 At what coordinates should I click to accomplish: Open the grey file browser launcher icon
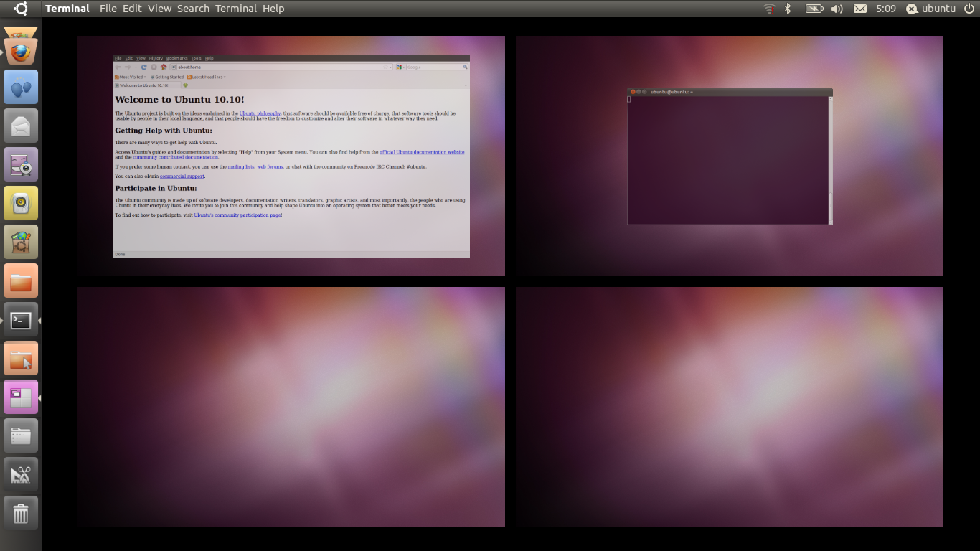(x=21, y=436)
